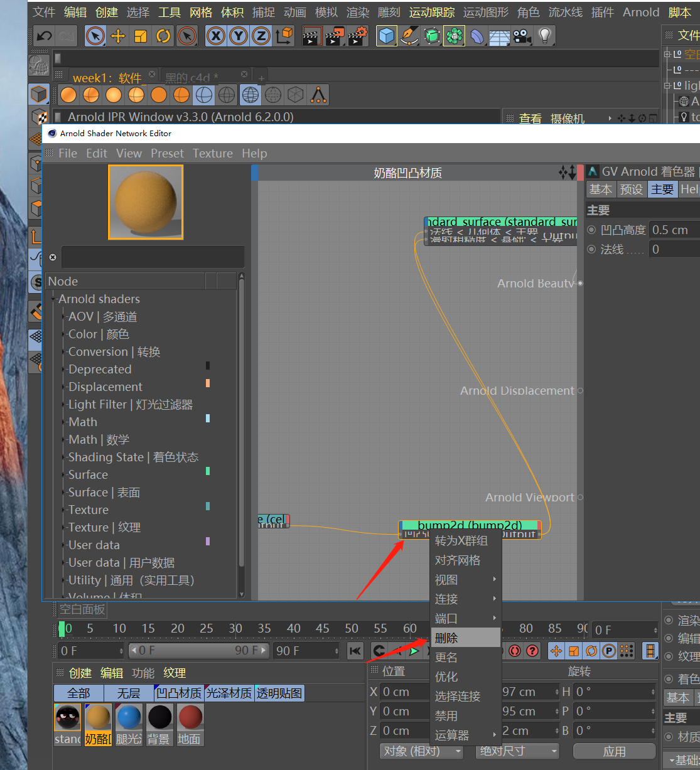Expand Surface | 表面 shader category
The width and height of the screenshot is (700, 770).
coord(64,493)
